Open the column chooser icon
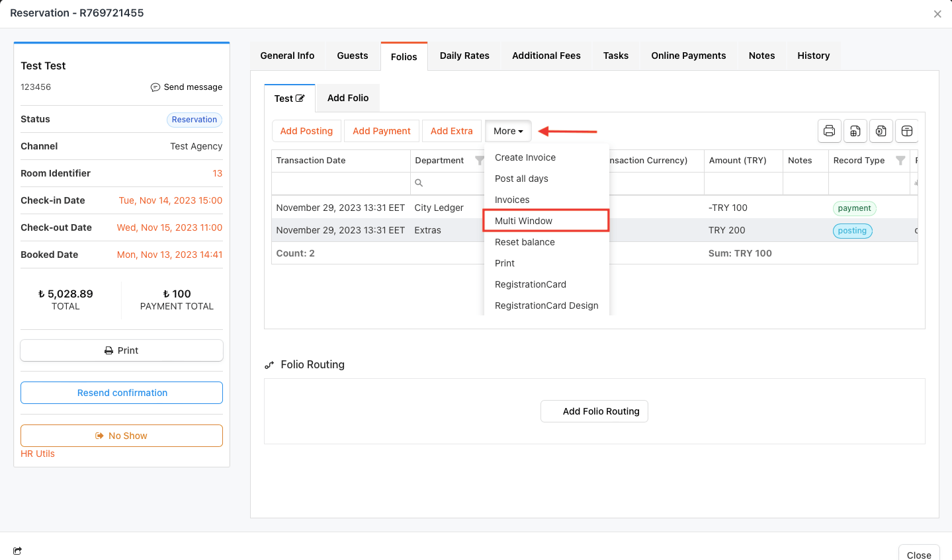The image size is (952, 560). 907,131
